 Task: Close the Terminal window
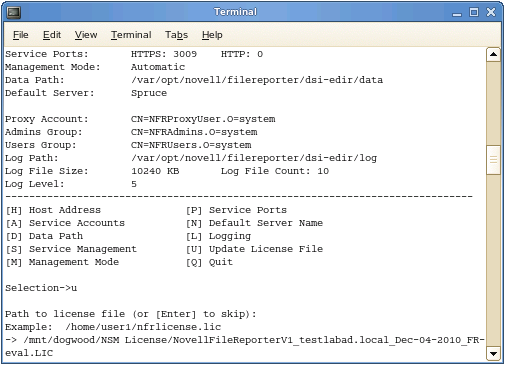pos(491,12)
